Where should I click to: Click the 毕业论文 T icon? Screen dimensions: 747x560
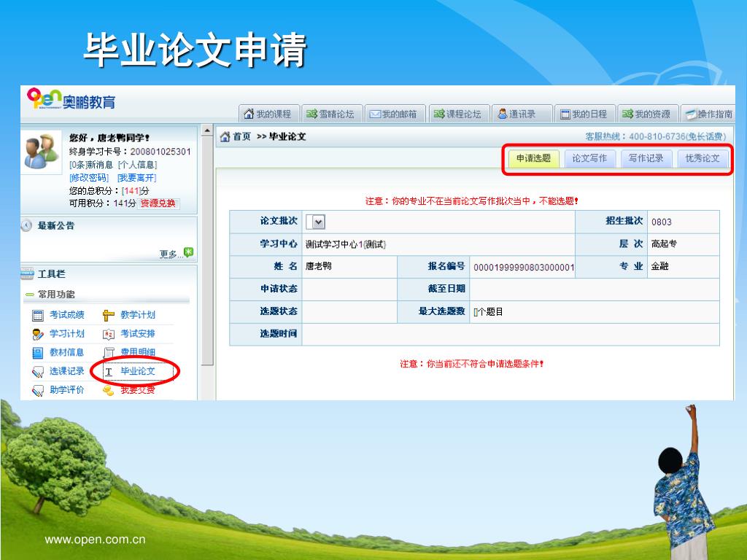click(x=109, y=372)
